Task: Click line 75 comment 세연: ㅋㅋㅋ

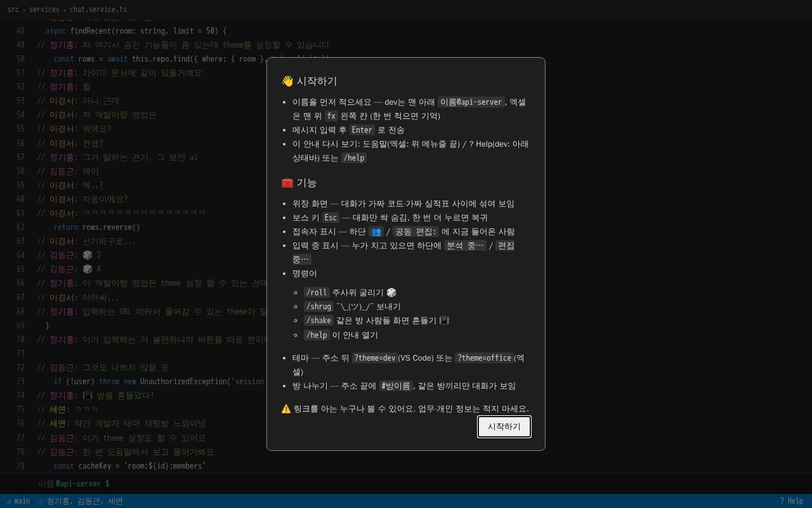Action: (67, 410)
